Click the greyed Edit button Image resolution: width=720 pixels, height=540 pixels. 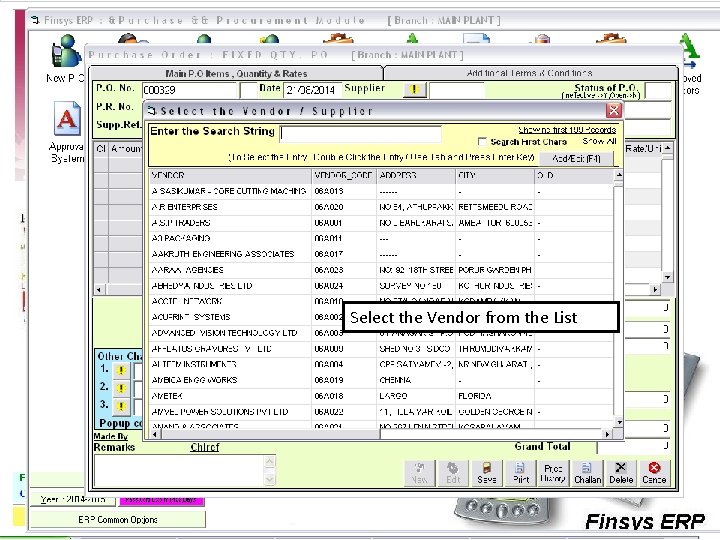point(453,473)
